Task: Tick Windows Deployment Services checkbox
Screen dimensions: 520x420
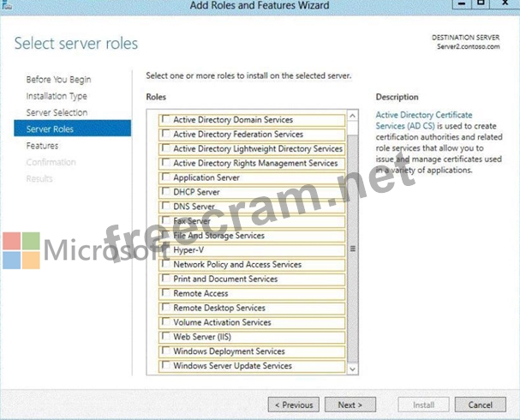Action: (x=166, y=351)
